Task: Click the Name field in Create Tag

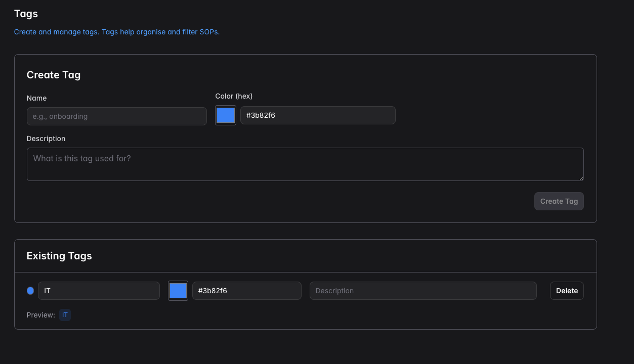Action: tap(116, 116)
